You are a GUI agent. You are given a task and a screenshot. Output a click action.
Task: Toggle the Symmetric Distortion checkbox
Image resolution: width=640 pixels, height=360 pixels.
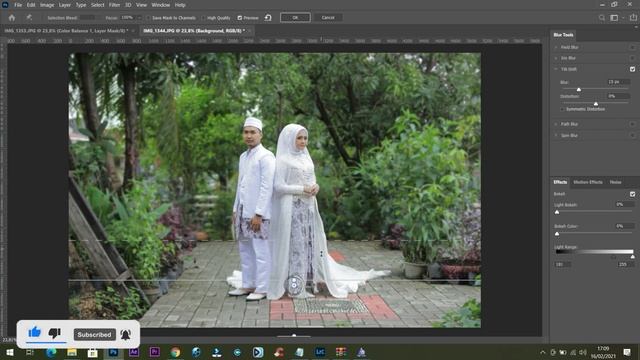[562, 109]
